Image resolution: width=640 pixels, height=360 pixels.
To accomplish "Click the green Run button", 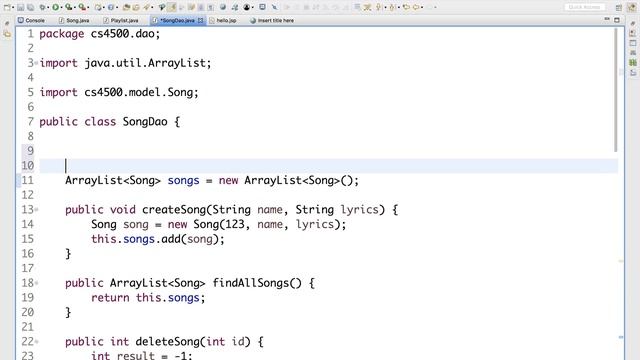I will [x=55, y=7].
